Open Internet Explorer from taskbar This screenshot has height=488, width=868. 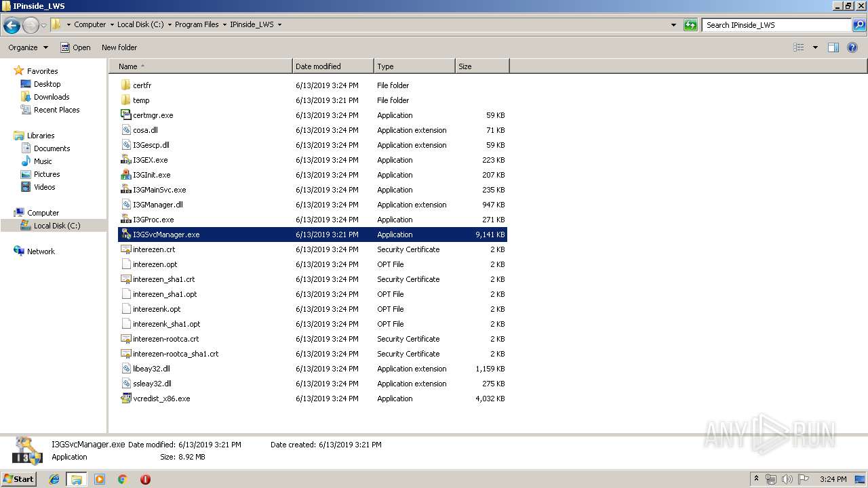54,479
